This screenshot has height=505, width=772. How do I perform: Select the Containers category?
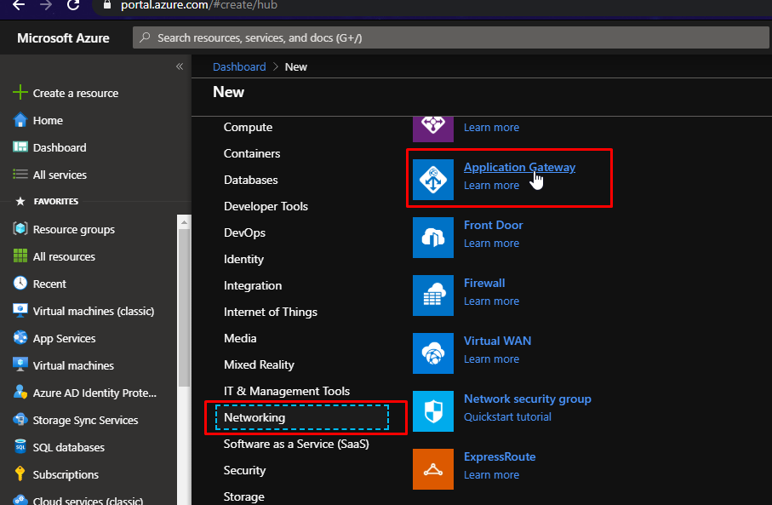point(252,154)
